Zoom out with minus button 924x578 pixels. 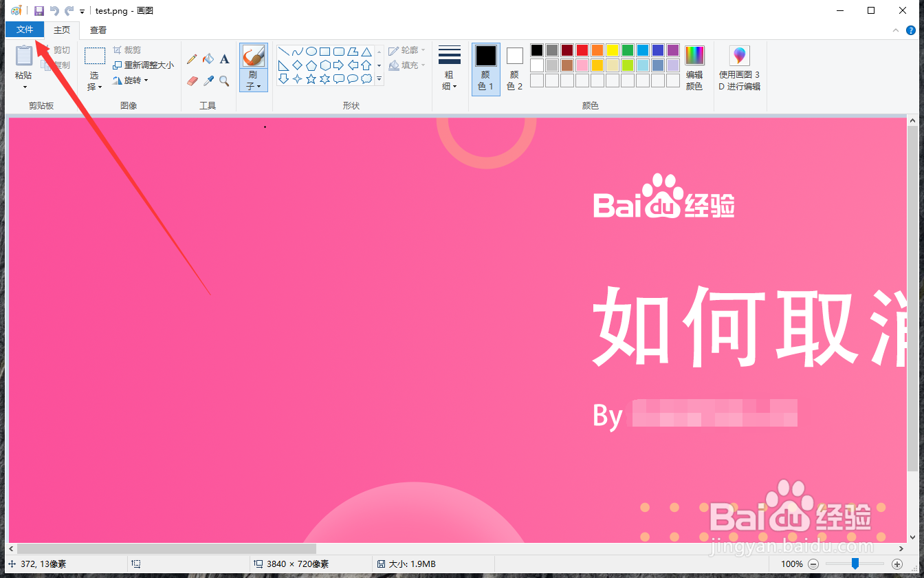[x=813, y=564]
